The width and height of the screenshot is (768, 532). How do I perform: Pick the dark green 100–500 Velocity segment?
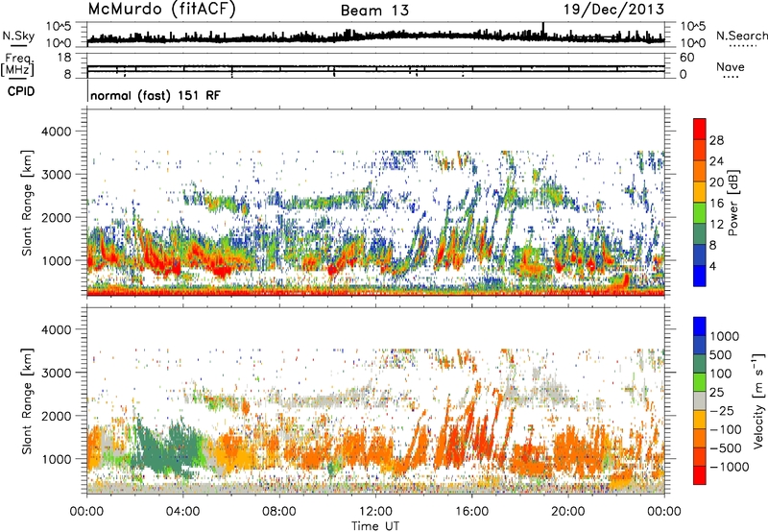[700, 364]
